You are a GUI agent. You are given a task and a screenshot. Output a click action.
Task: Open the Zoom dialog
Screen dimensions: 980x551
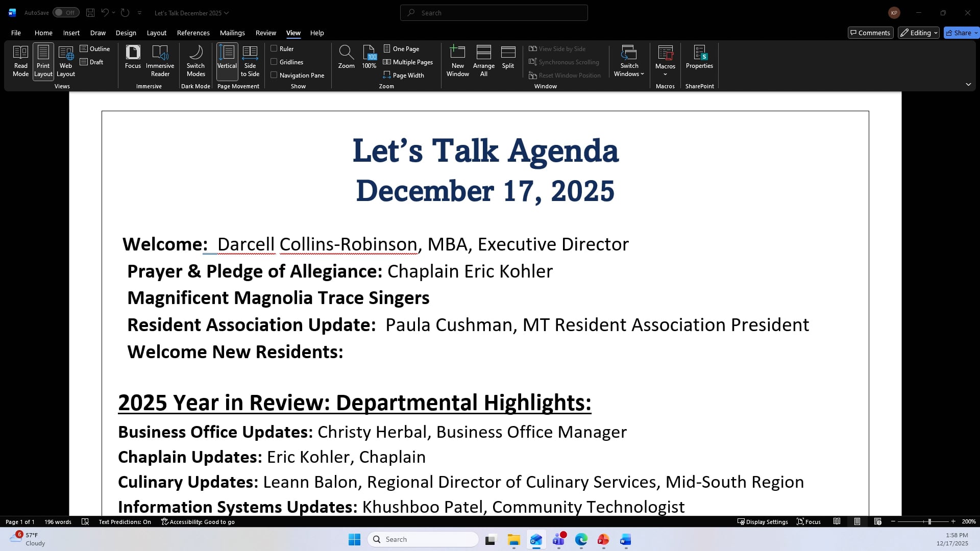[x=346, y=57]
